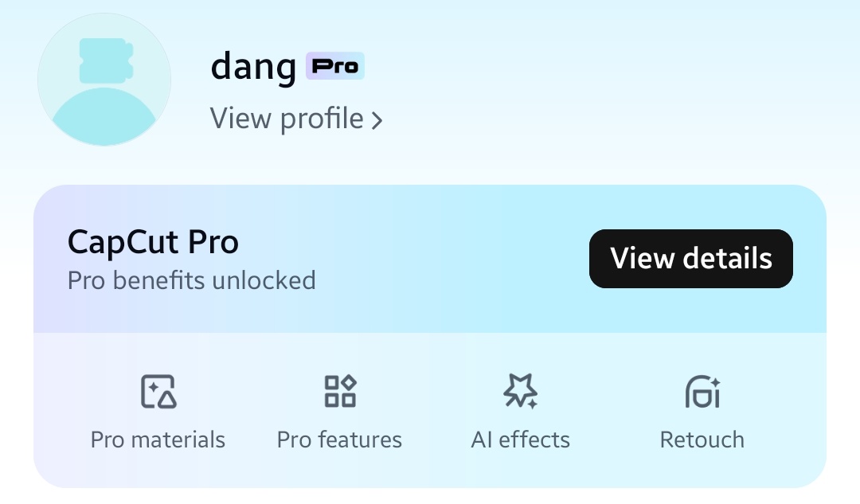Tap the sparkle on the Retouch icon
This screenshot has height=504, width=860.
pyautogui.click(x=715, y=381)
